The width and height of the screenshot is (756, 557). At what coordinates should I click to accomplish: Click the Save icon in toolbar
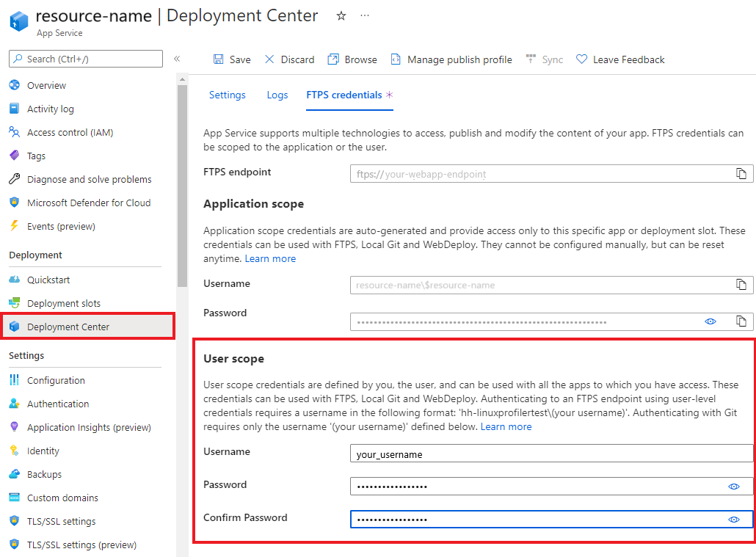219,59
